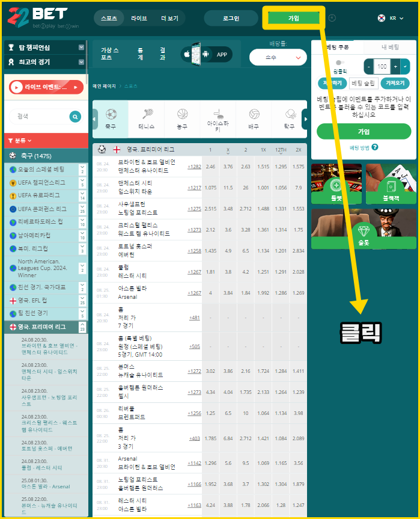Switch to the 내 베팅 tab
This screenshot has height=519, width=420.
coord(390,47)
